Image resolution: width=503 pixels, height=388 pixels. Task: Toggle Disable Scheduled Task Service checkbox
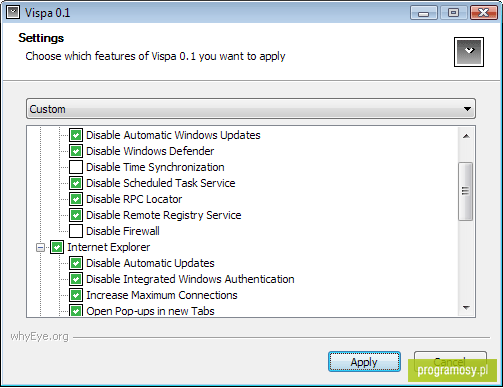[76, 183]
